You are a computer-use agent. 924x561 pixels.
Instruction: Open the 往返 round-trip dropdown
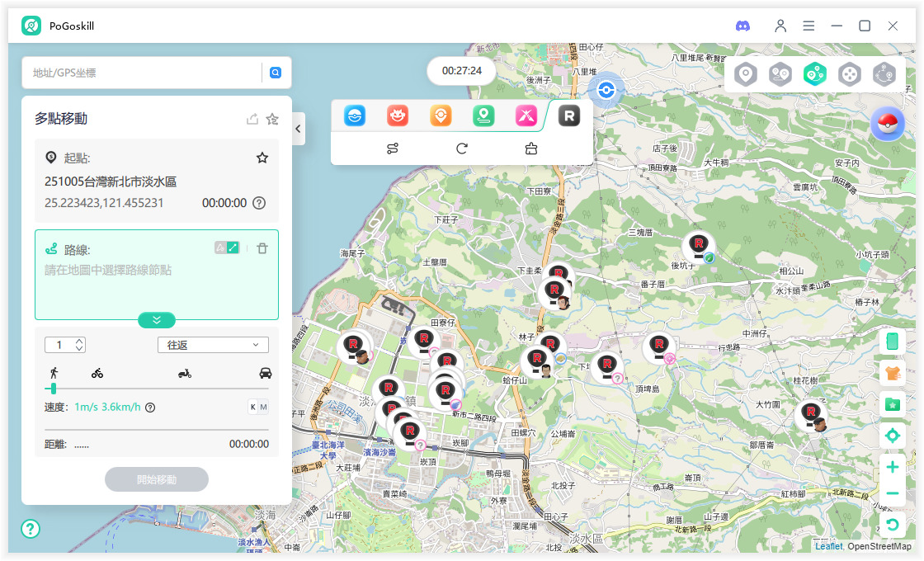[213, 345]
